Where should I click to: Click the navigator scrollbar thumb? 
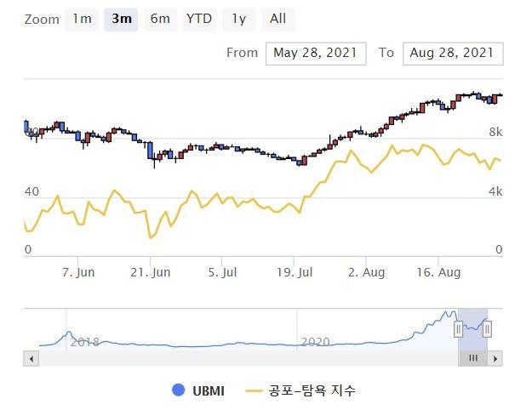tap(472, 359)
